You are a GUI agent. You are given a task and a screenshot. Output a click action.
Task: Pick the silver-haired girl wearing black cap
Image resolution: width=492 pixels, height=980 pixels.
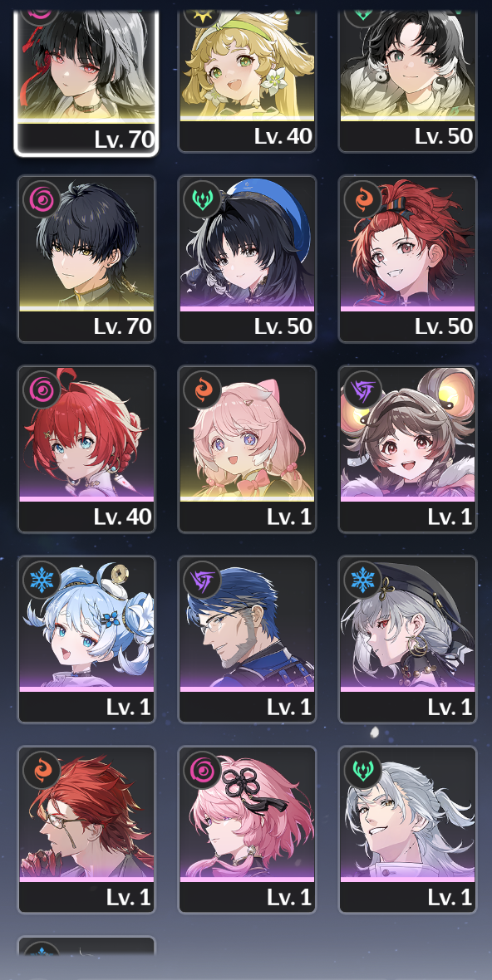coord(407,639)
